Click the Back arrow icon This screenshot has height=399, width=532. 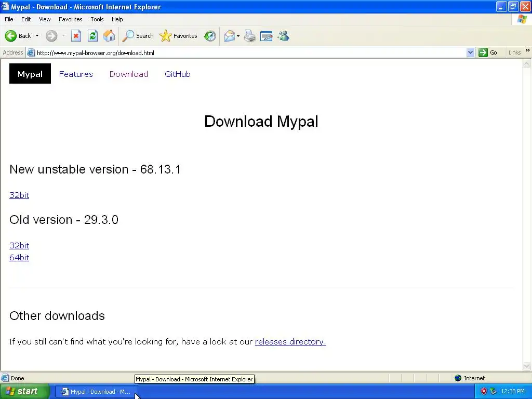point(11,36)
